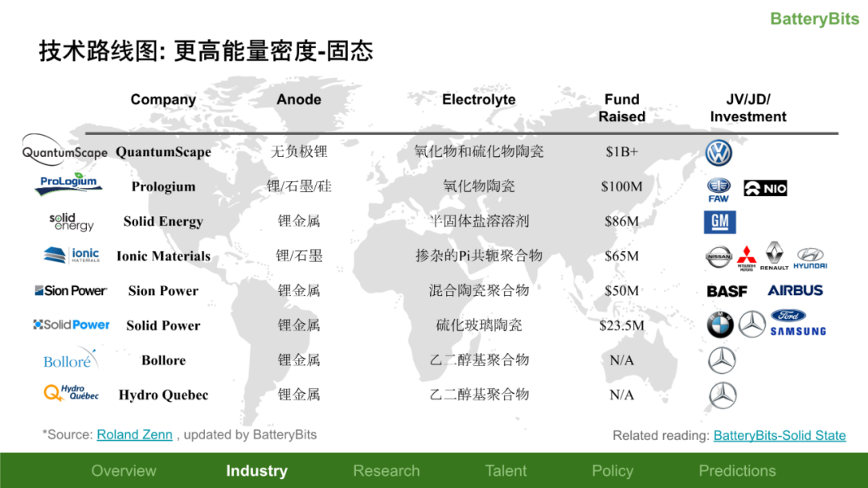Click the Bolloré logo
Viewport: 868px width, 488px height.
pos(70,359)
